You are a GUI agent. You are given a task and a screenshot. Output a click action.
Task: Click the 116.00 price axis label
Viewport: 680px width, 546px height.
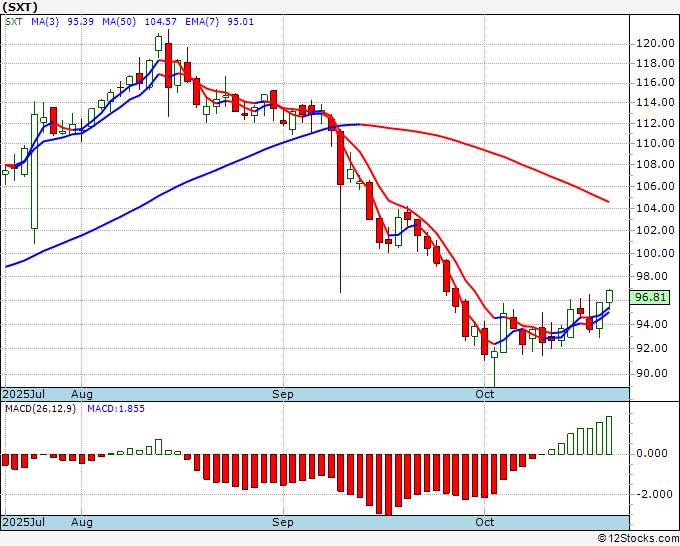tap(655, 82)
